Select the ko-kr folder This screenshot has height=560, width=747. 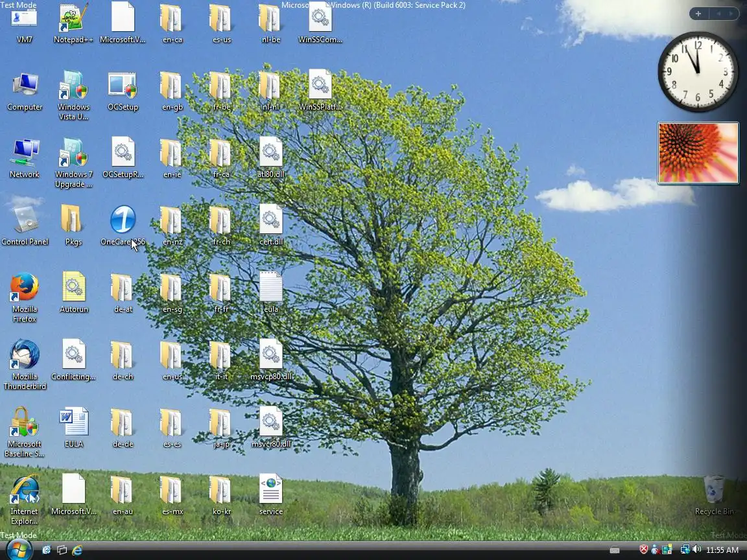(221, 496)
